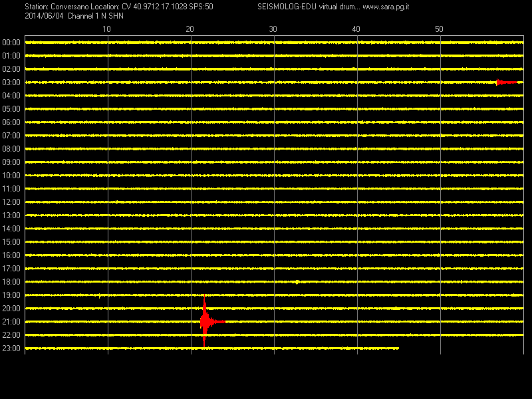
Task: Click the 14:00 hour label
Action: [x=11, y=229]
